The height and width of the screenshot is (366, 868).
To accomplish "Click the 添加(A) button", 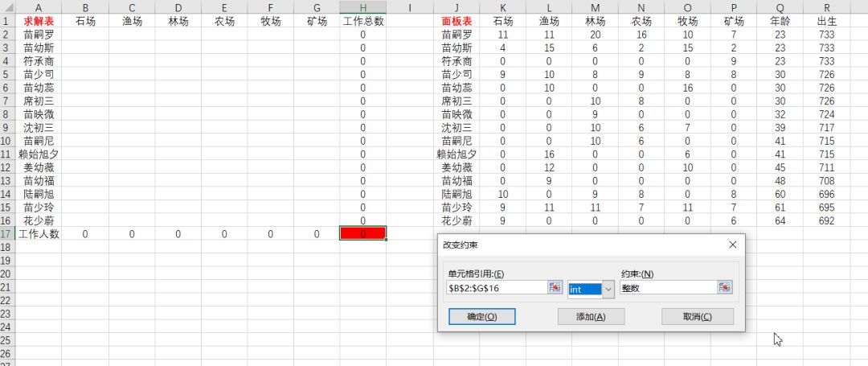I will 591,317.
